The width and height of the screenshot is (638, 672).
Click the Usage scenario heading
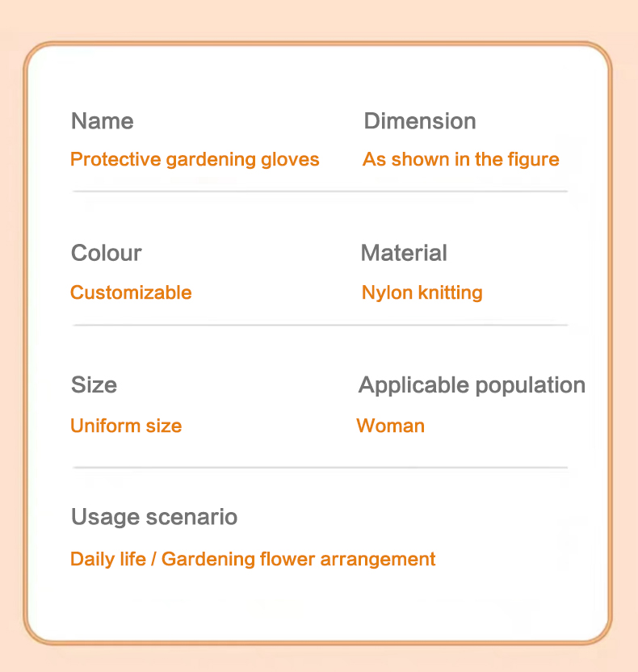click(154, 517)
